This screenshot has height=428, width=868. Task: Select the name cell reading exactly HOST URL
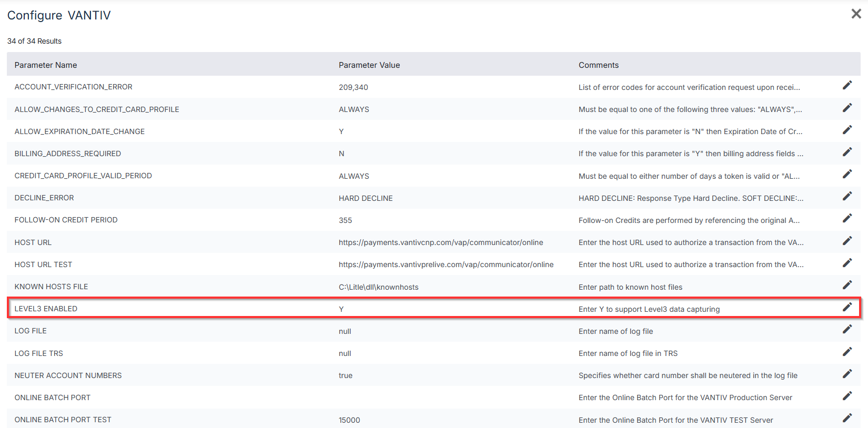point(33,242)
